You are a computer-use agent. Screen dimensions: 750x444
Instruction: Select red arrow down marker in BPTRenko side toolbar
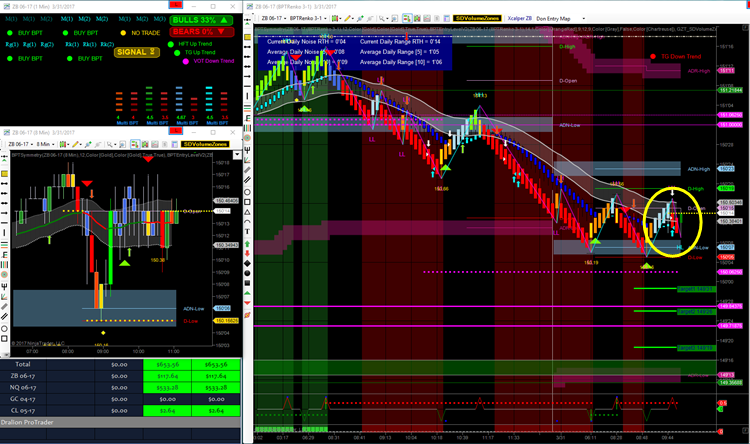click(x=247, y=253)
